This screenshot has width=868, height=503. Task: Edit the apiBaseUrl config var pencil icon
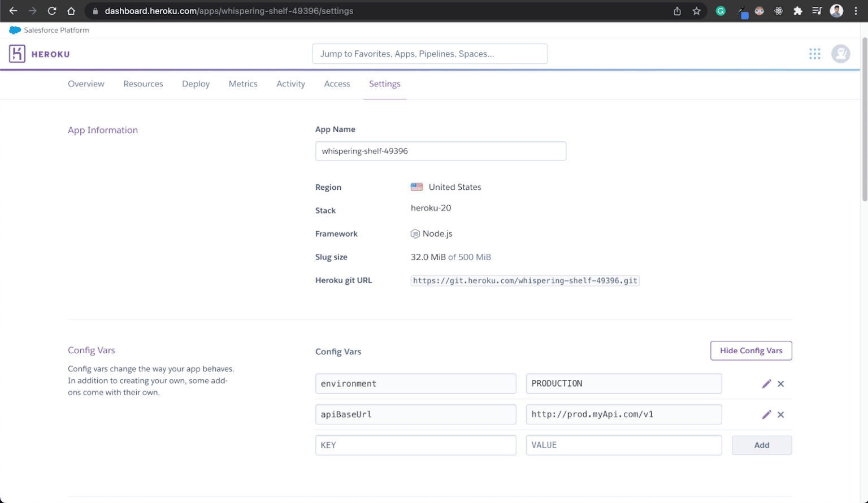[766, 414]
